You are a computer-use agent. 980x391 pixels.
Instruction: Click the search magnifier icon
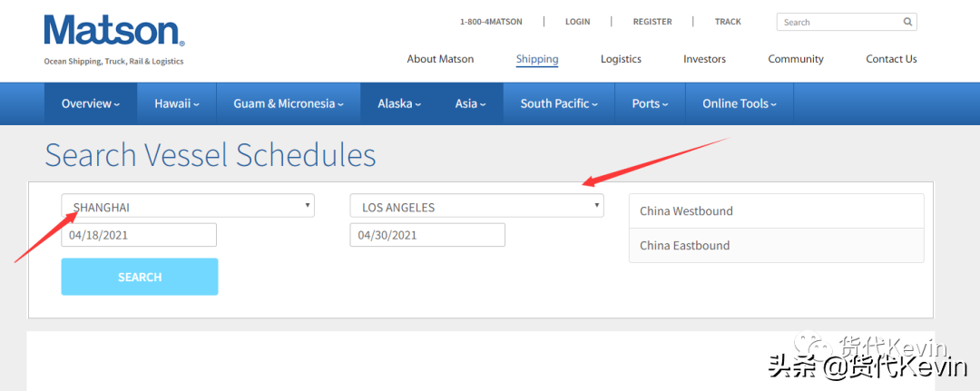[907, 22]
